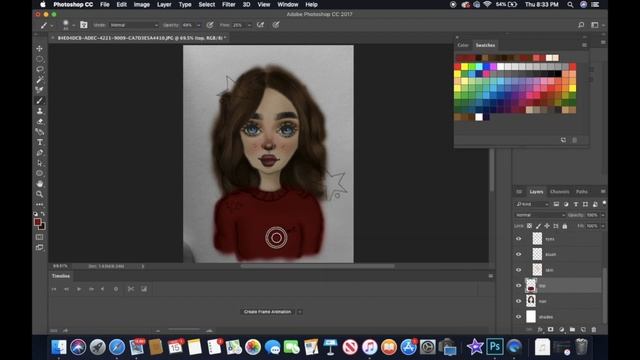Select the hair layer thumbnail

click(531, 301)
